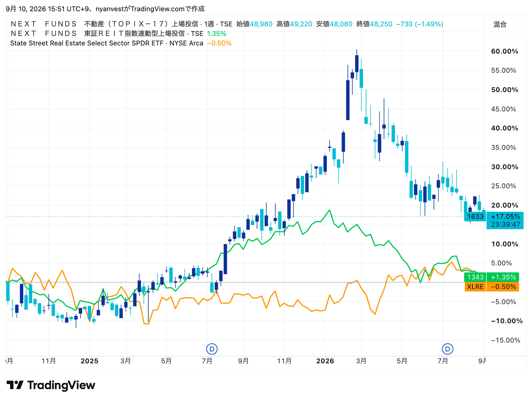The width and height of the screenshot is (532, 402).
Task: Click the 23:39:47 countdown timer label
Action: 505,224
